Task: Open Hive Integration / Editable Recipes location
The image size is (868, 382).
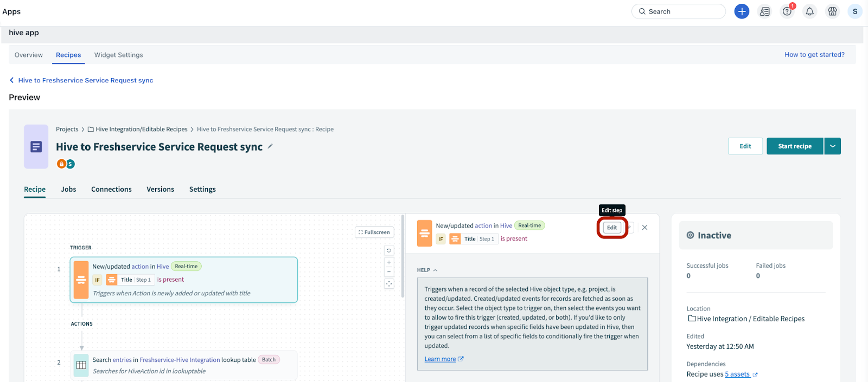Action: click(x=746, y=319)
